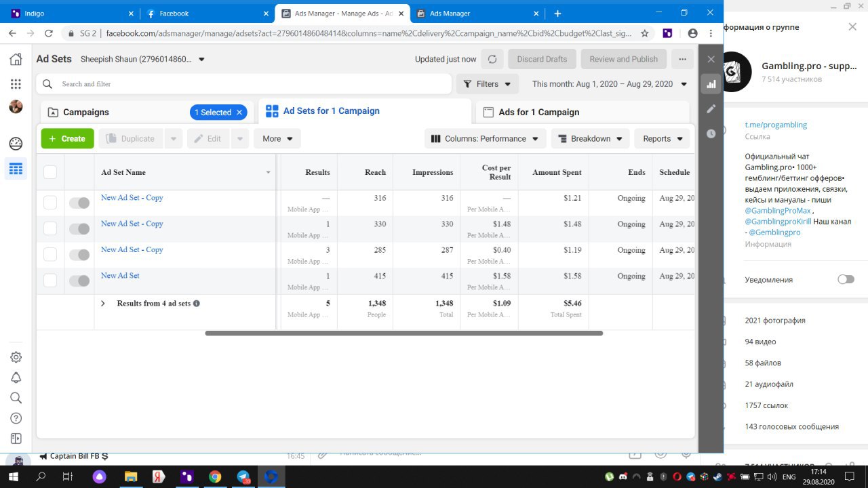This screenshot has height=488, width=868.
Task: Bookmark this page with the star icon
Action: point(644,33)
